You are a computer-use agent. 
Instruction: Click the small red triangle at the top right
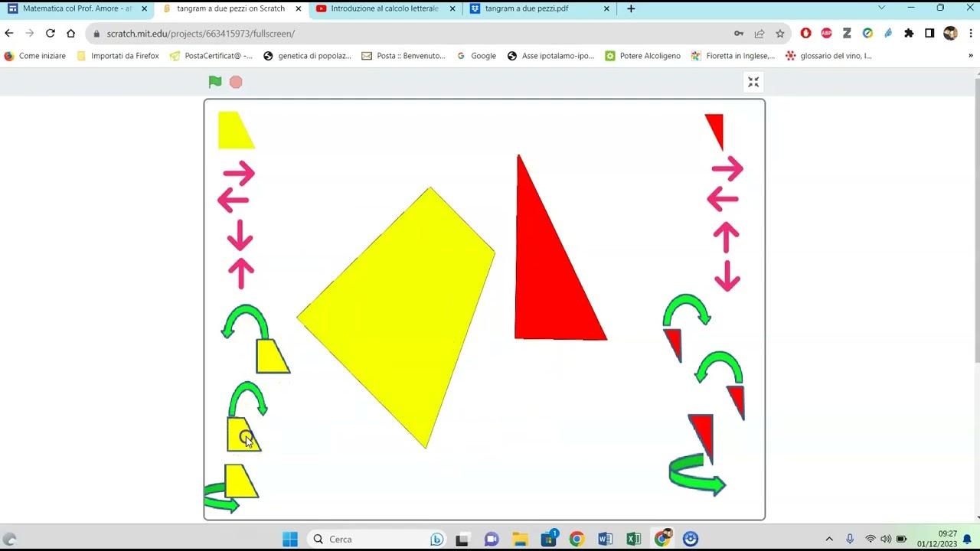click(x=715, y=129)
